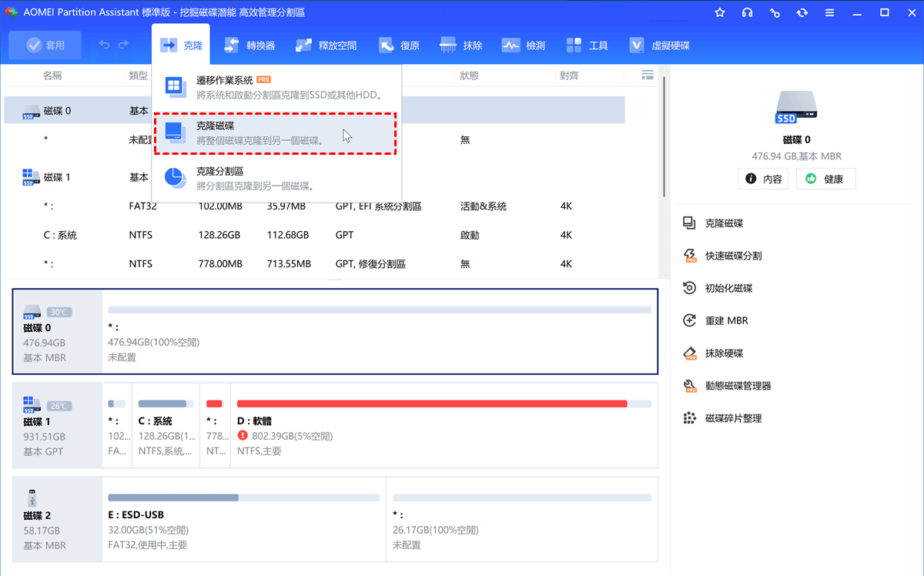Open the 檢測 test toolbar menu

tap(524, 45)
